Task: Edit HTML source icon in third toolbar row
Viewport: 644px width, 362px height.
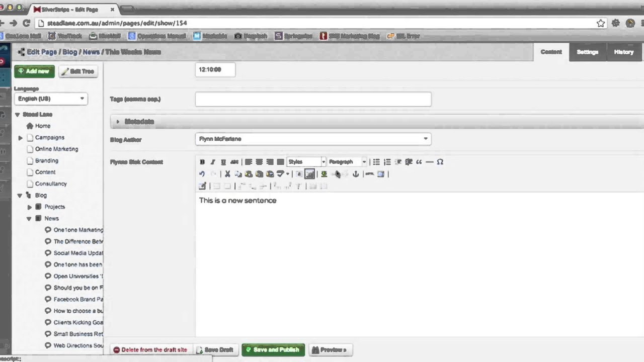Action: [x=202, y=186]
